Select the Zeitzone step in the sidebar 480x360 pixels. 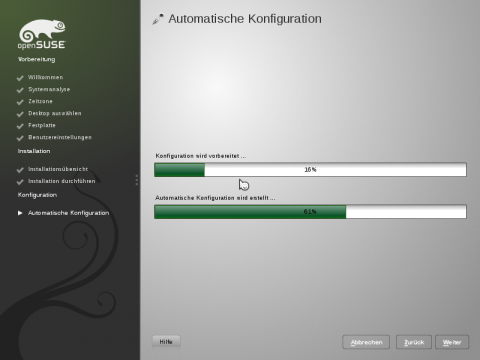(40, 101)
